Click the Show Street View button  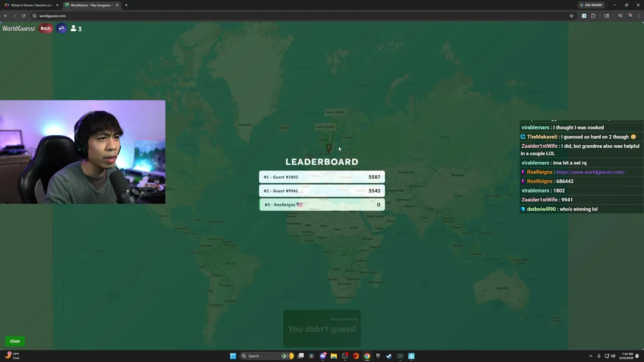345,319
